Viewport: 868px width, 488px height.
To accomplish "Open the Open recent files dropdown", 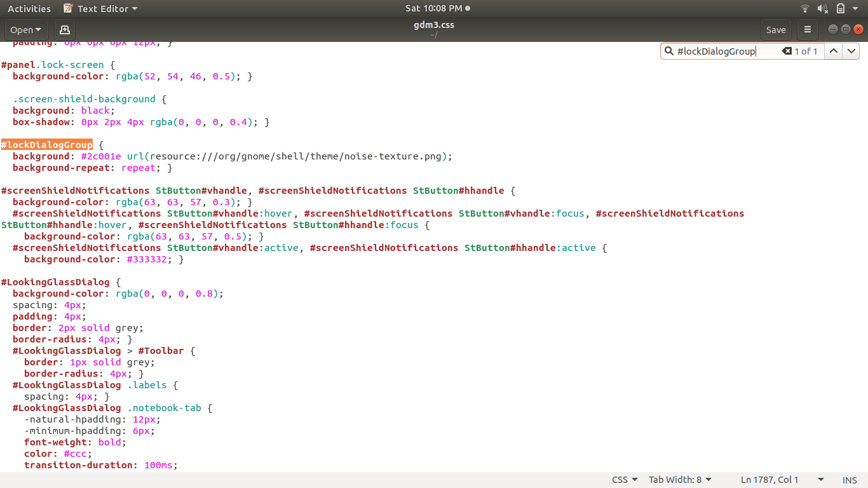I will tap(25, 29).
